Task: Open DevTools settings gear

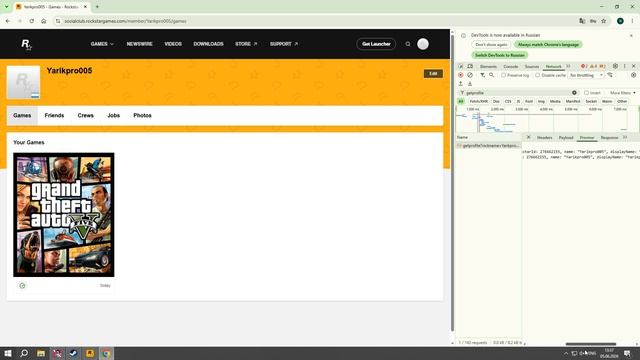Action: [x=615, y=66]
